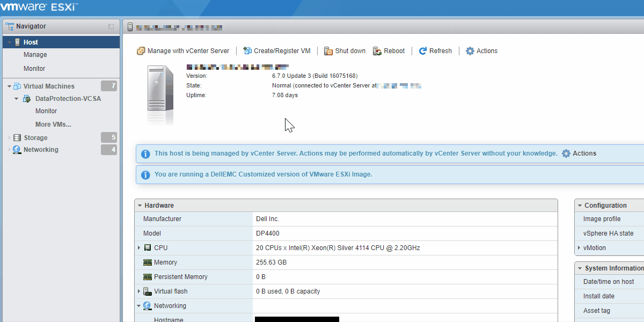
Task: Click the Asset tag row
Action: [609, 311]
